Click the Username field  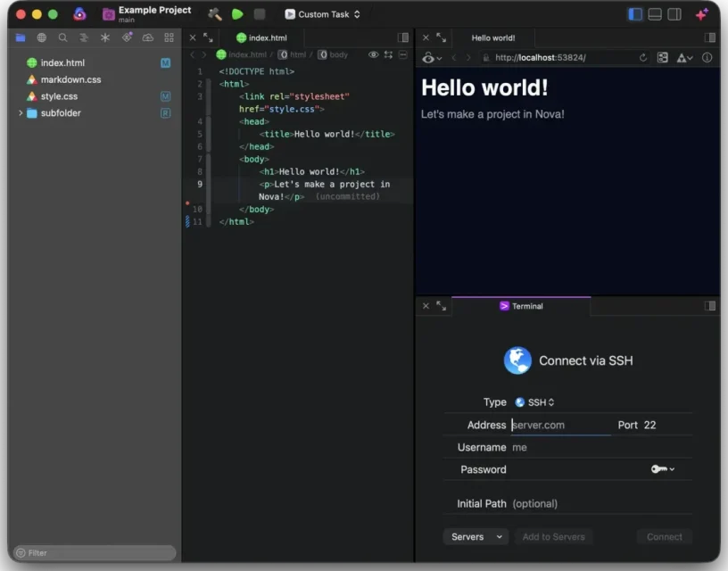pos(601,447)
